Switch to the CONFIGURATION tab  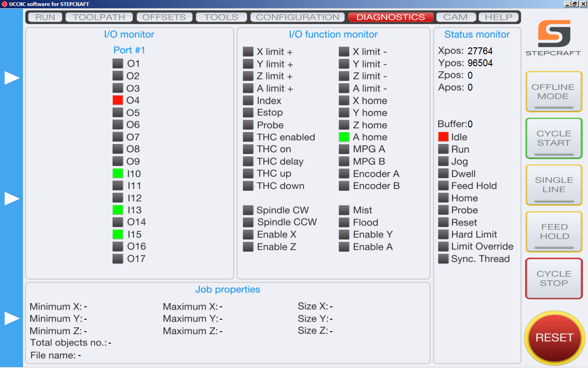point(297,17)
